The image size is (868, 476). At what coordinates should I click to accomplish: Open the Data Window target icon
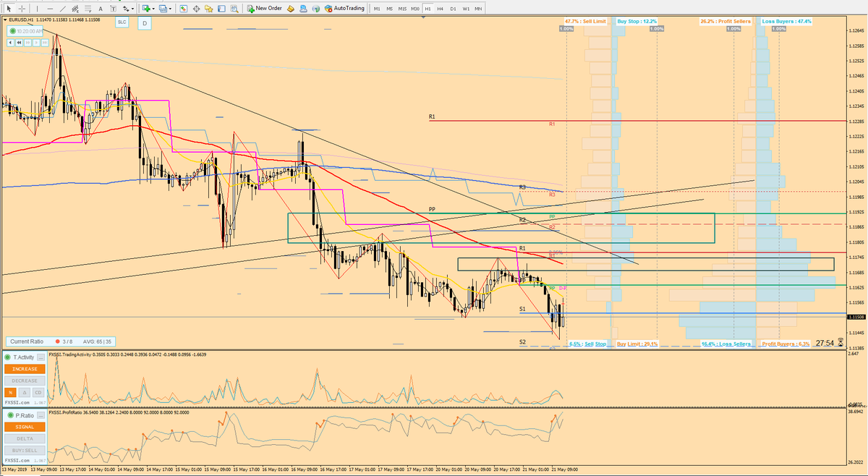tap(196, 9)
